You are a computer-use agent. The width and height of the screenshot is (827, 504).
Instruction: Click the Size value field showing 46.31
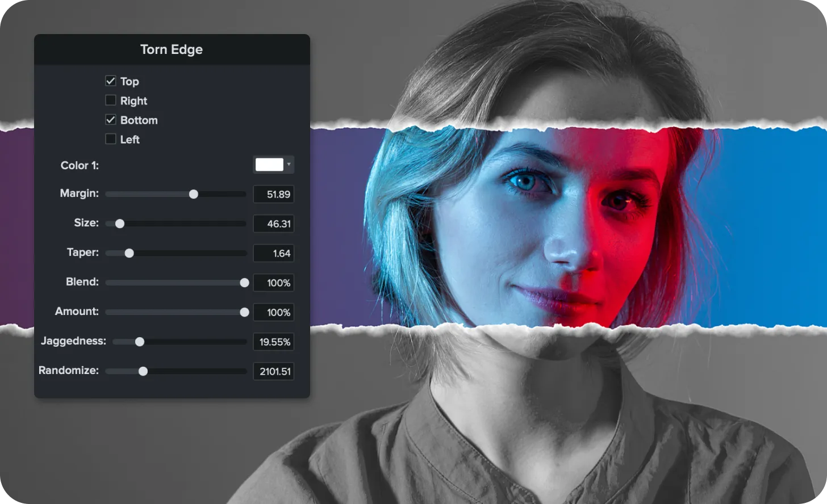[x=273, y=224]
